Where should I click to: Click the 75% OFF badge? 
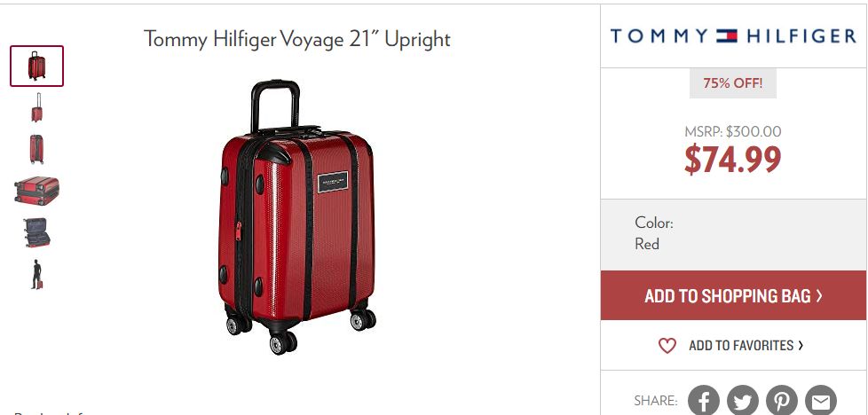tap(733, 83)
